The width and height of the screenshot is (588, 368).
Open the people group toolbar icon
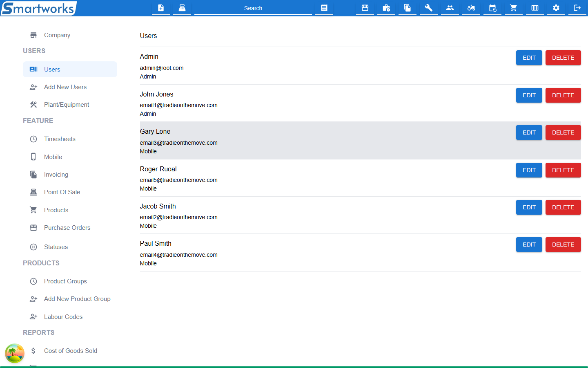point(450,8)
